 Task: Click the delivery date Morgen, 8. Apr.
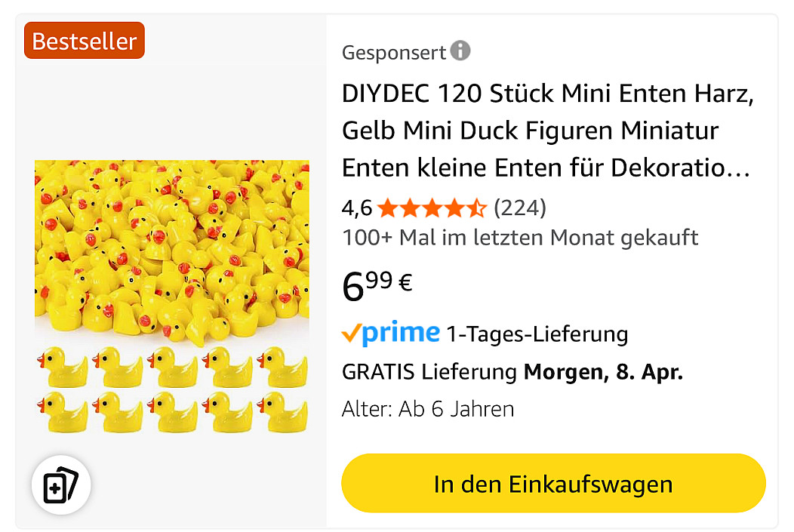pos(603,372)
